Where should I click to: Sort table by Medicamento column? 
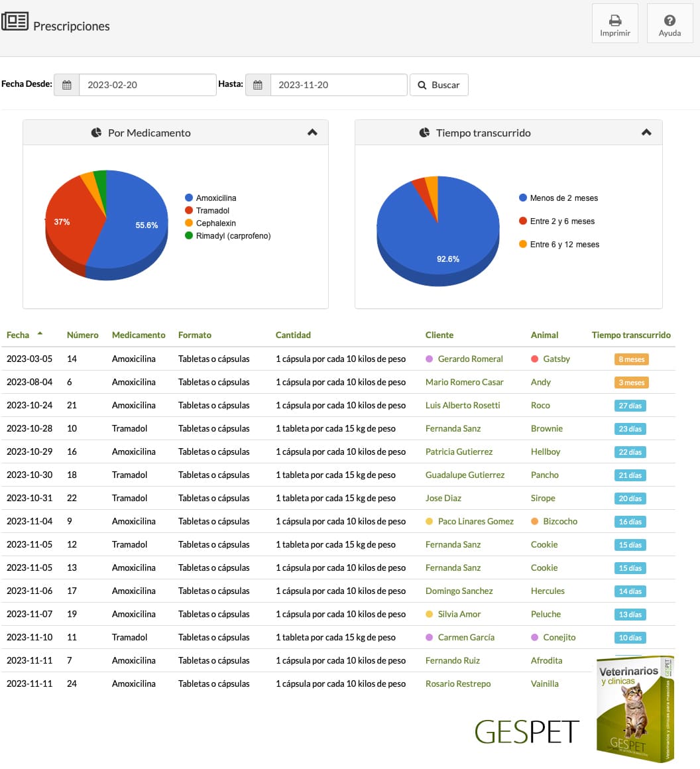(x=139, y=335)
